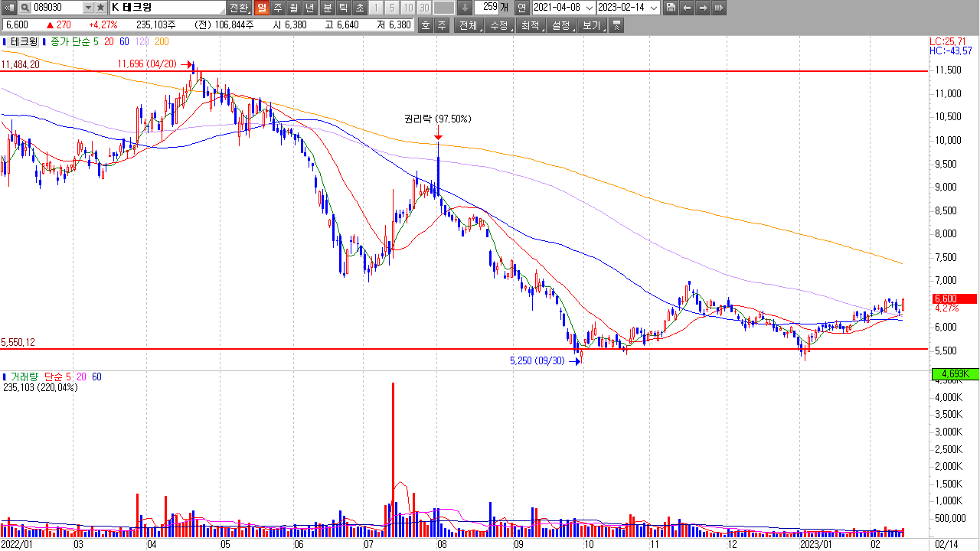Click the current price tag 6,600 on axis
Screen dimensions: 980x551
coord(955,298)
